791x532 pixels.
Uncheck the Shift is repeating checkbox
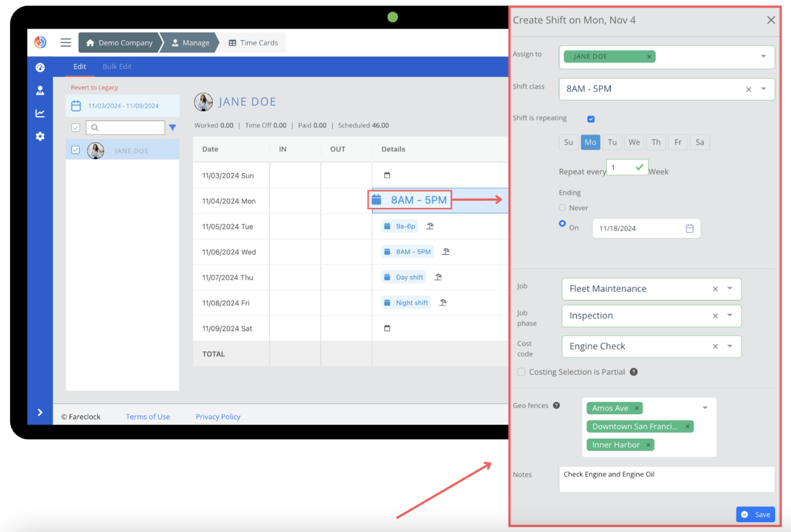coord(591,119)
